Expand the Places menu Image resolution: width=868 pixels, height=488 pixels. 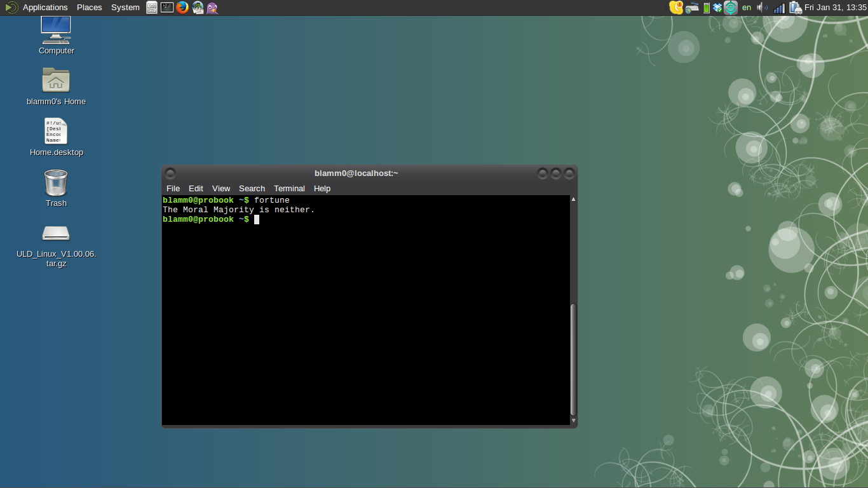(x=90, y=8)
